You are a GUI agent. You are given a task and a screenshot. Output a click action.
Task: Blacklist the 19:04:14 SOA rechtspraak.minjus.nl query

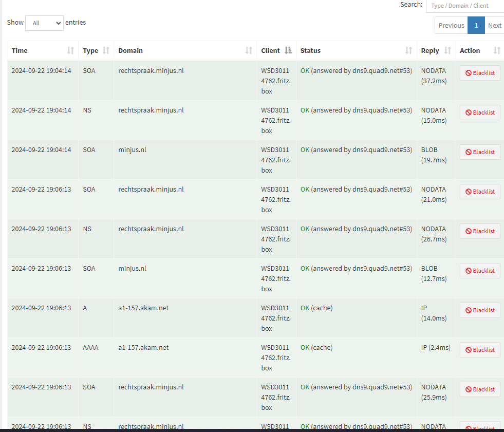click(480, 73)
